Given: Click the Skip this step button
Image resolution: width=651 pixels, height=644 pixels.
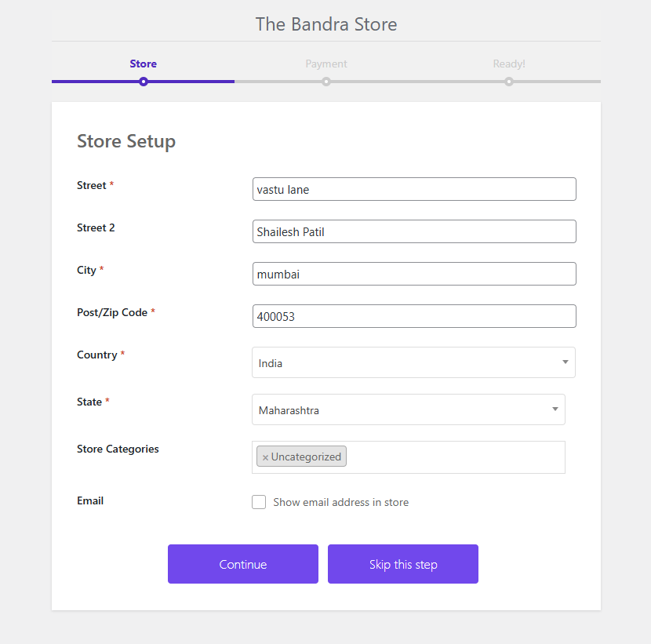Looking at the screenshot, I should pyautogui.click(x=402, y=563).
